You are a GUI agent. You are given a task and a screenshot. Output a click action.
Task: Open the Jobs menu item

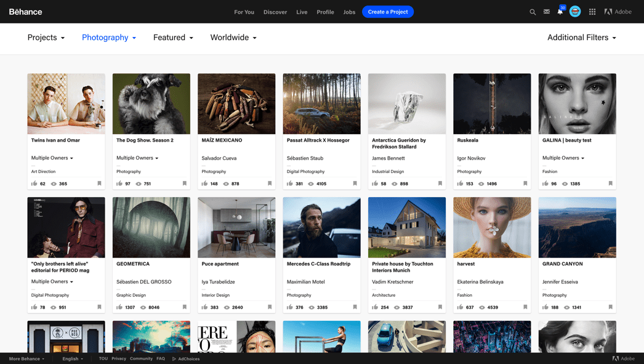click(349, 12)
